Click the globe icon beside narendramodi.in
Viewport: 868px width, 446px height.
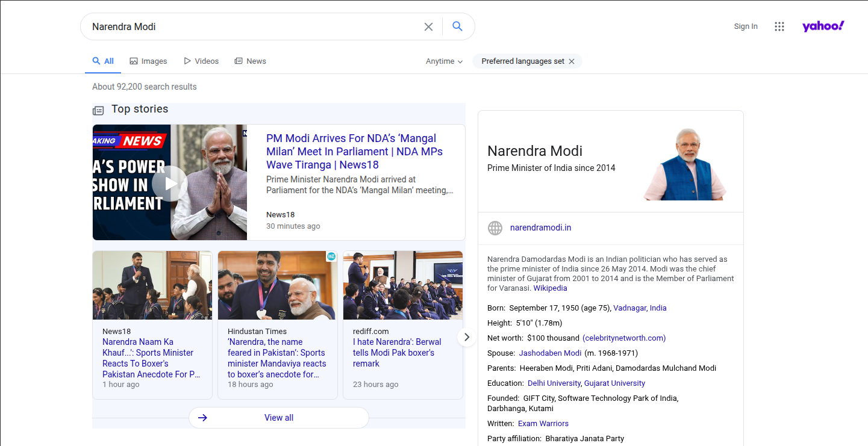point(495,228)
